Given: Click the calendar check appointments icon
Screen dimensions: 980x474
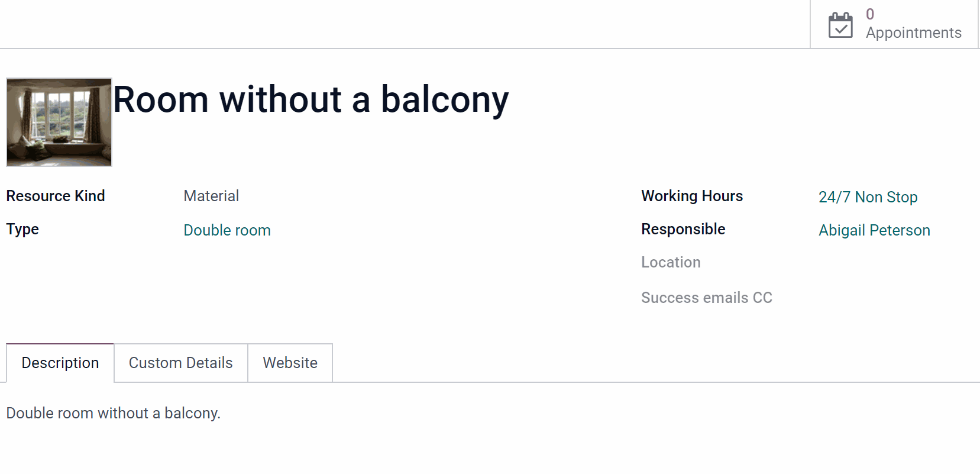Looking at the screenshot, I should tap(840, 25).
